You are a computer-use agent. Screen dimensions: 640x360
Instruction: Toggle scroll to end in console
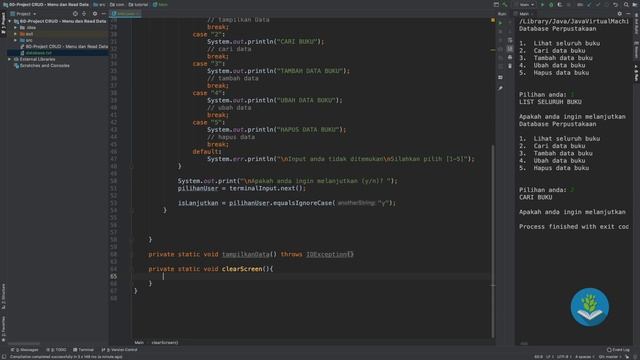coord(510,49)
